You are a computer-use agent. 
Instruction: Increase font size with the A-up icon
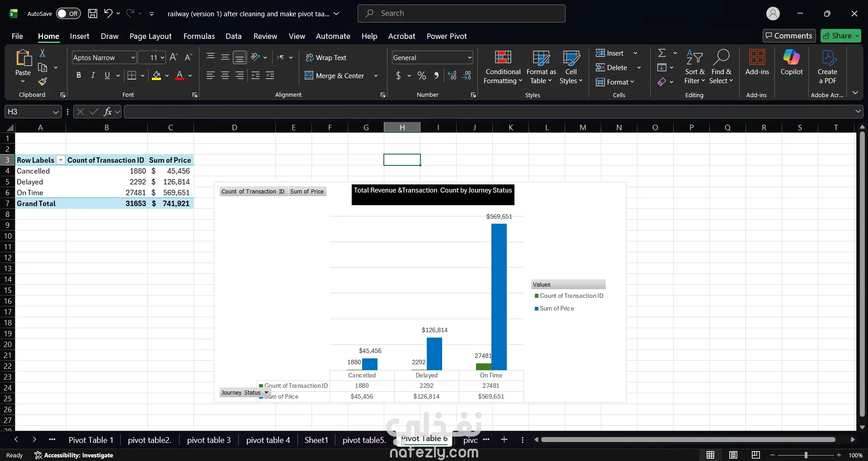click(174, 57)
